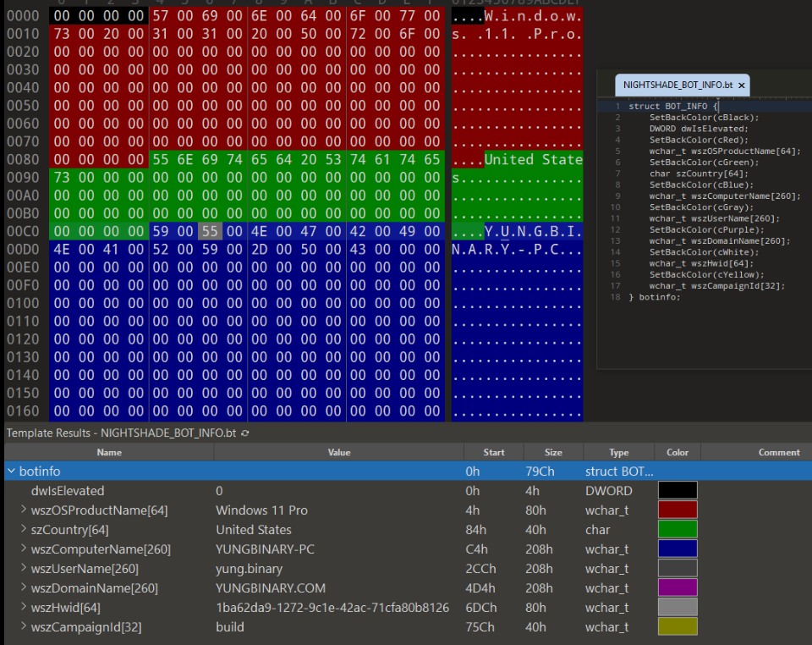The image size is (812, 645).
Task: Expand the szCountry[64] array
Action: point(24,530)
